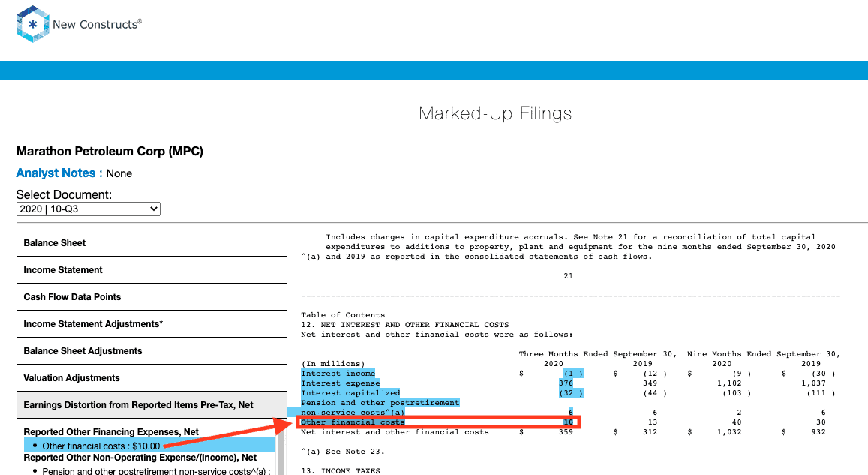Click the New Constructs hexagon logo icon
The image size is (868, 475).
(x=33, y=24)
